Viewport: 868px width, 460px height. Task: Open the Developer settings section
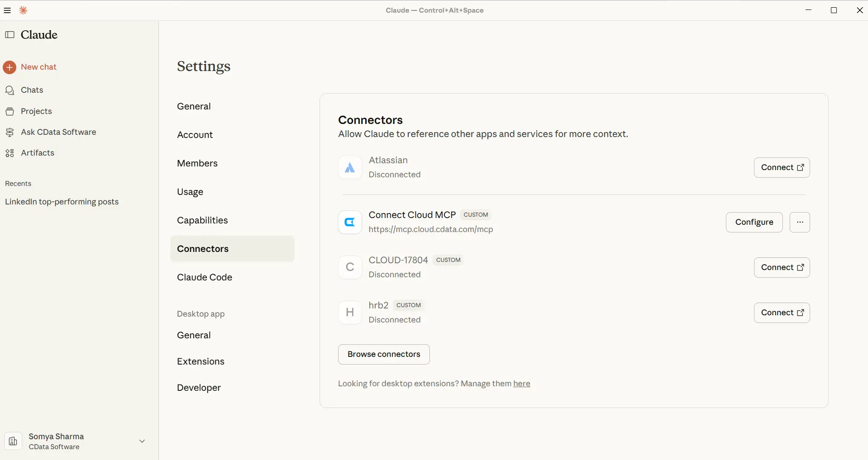click(199, 388)
